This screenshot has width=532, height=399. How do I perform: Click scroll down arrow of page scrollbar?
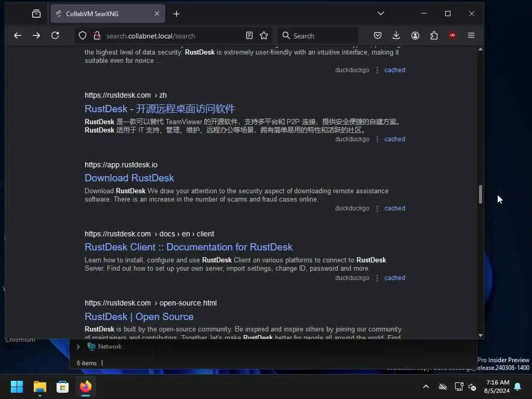tap(481, 335)
